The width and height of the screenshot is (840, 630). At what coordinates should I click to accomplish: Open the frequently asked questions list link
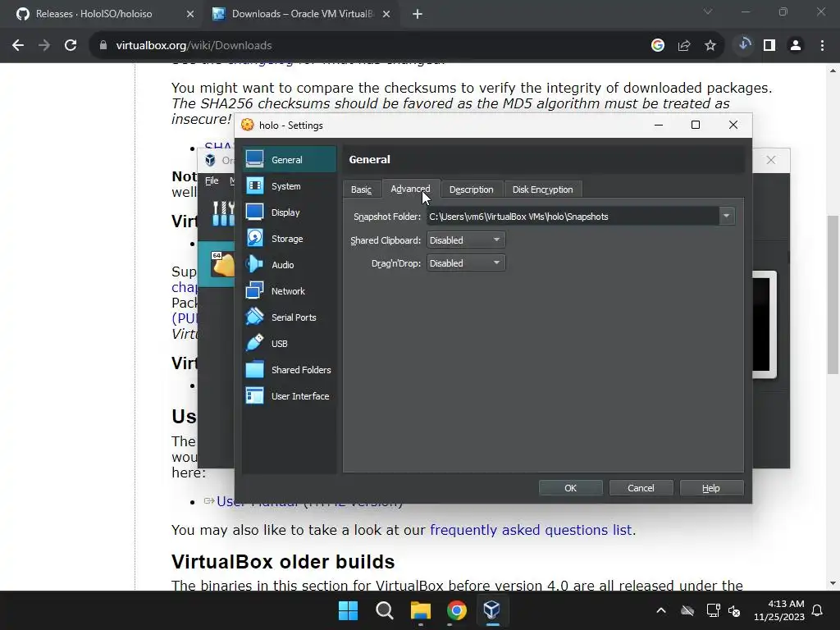[x=531, y=530]
